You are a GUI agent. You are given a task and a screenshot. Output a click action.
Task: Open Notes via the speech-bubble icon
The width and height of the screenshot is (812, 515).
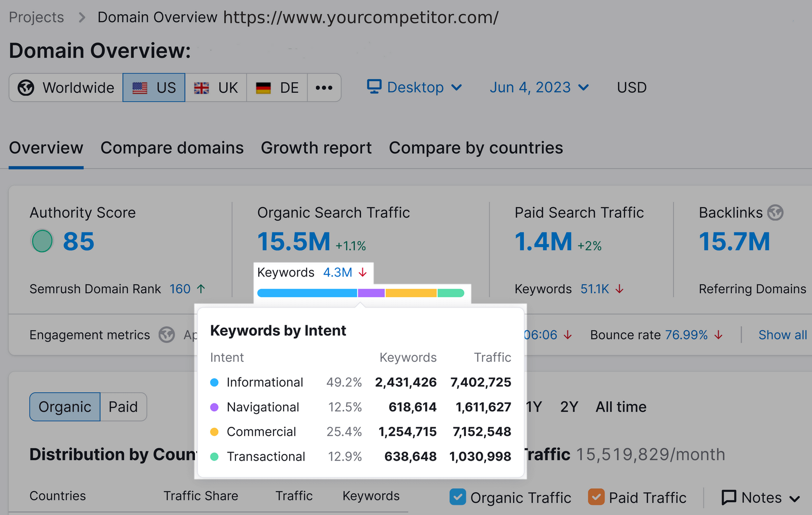[728, 497]
